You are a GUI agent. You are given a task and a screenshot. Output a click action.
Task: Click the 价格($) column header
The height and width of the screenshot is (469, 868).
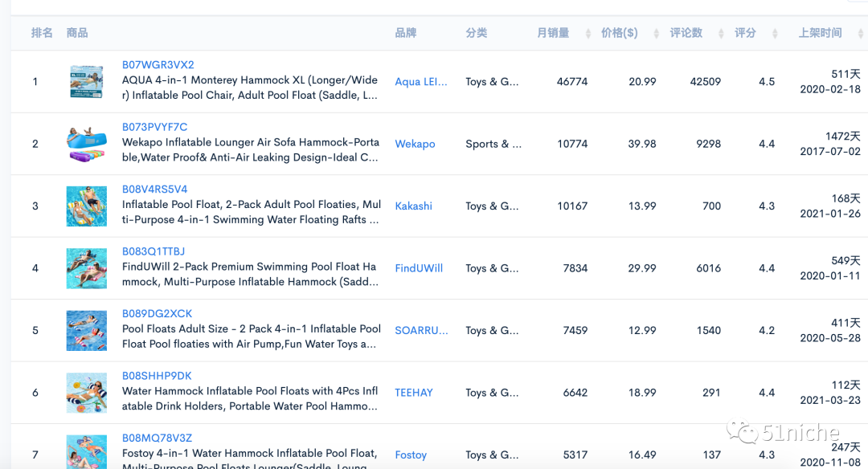click(620, 33)
